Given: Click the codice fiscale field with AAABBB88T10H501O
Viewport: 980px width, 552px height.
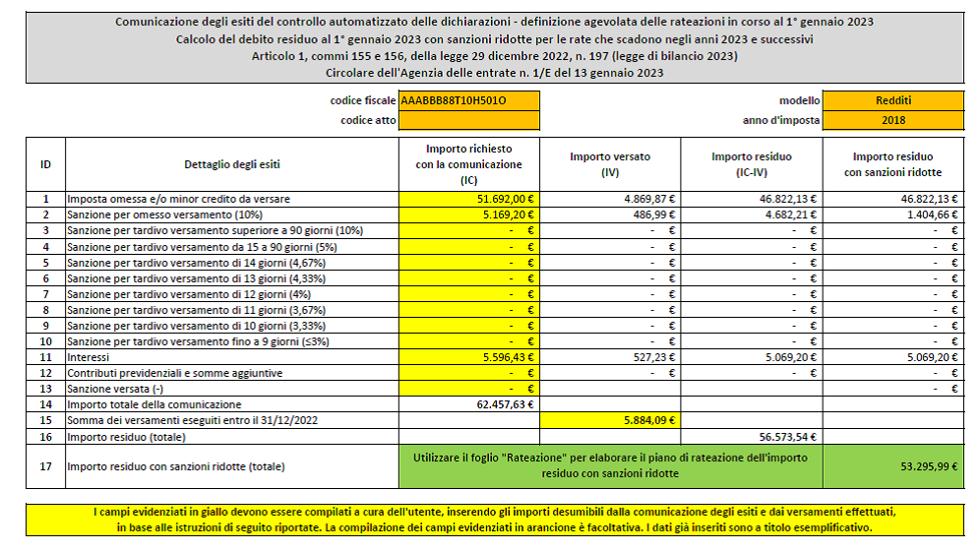Looking at the screenshot, I should click(x=469, y=100).
